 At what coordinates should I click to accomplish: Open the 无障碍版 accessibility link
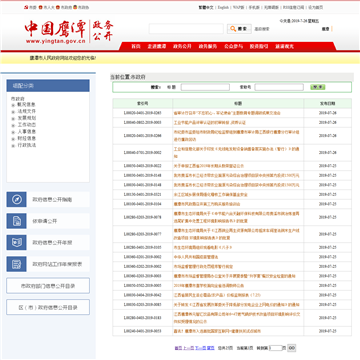(x=270, y=7)
